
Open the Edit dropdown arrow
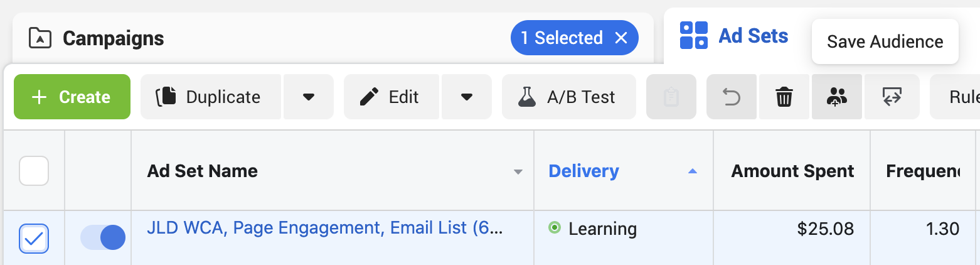pyautogui.click(x=466, y=97)
